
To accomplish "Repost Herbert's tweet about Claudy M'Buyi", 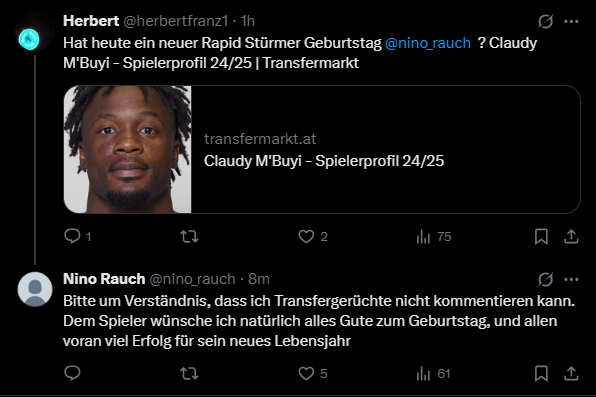I will click(189, 237).
